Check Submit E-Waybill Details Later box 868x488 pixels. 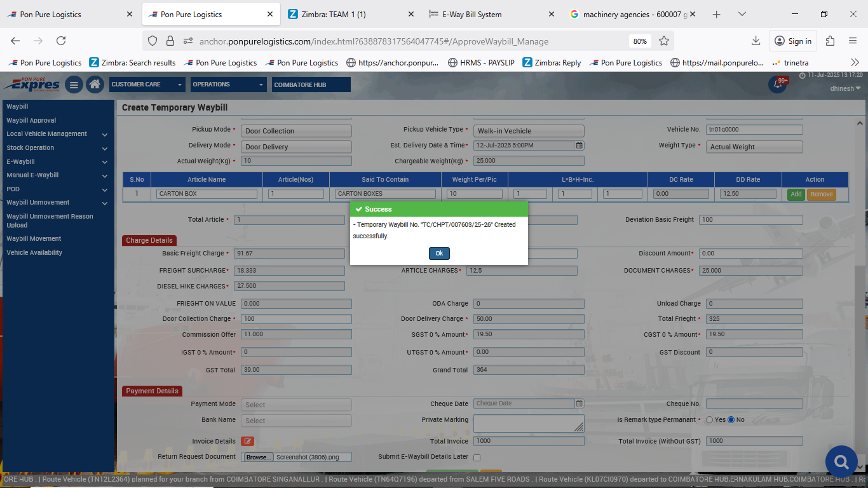(x=477, y=457)
